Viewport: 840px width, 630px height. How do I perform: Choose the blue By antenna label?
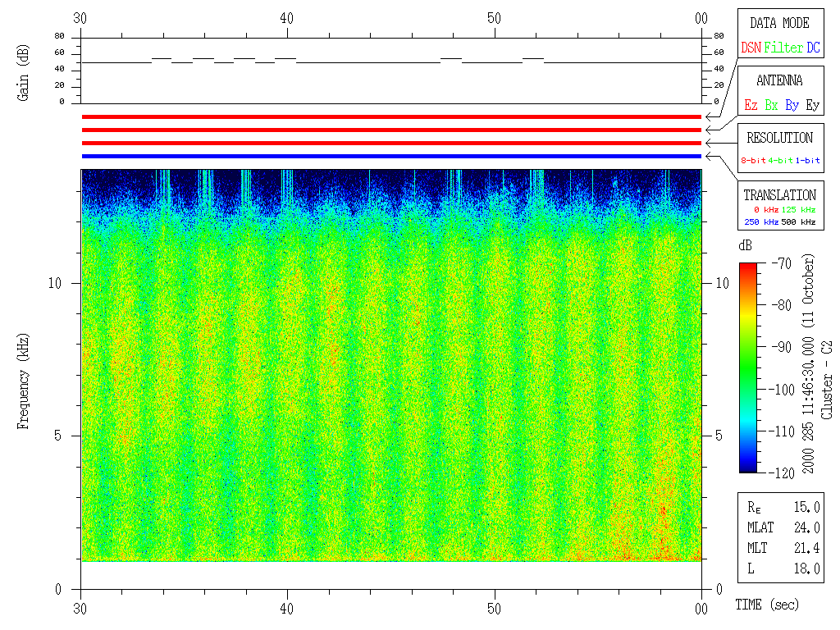pyautogui.click(x=792, y=106)
